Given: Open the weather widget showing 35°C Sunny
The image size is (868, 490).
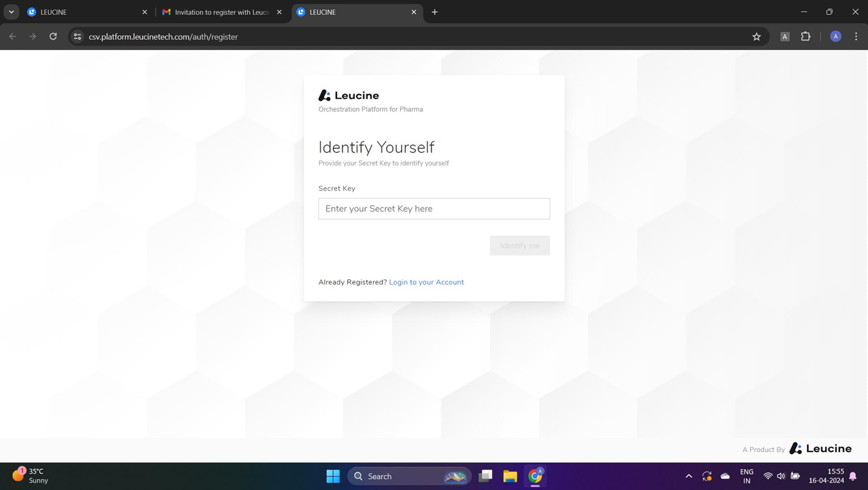Looking at the screenshot, I should point(30,476).
